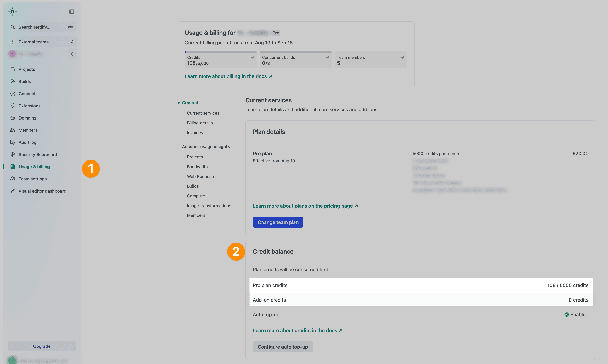Screen dimensions: 608x364
Task: Open Learn more about credits docs link
Action: pyautogui.click(x=297, y=330)
